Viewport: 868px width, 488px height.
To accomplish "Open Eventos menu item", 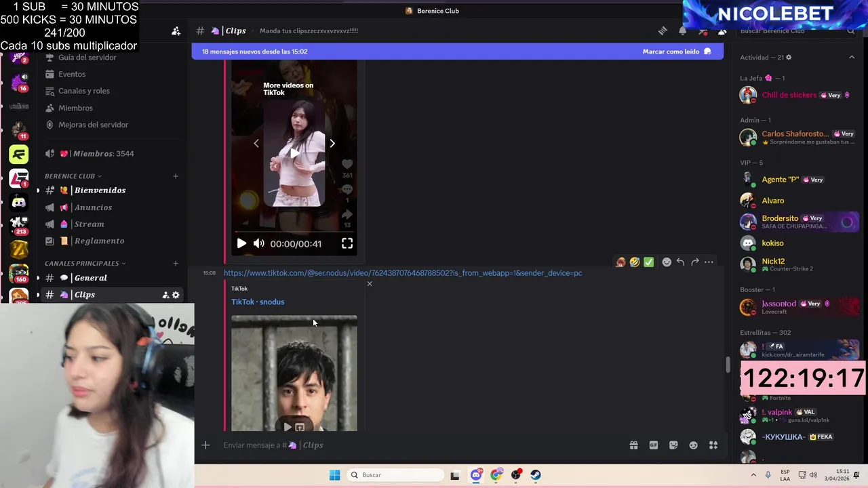I will pyautogui.click(x=112, y=74).
